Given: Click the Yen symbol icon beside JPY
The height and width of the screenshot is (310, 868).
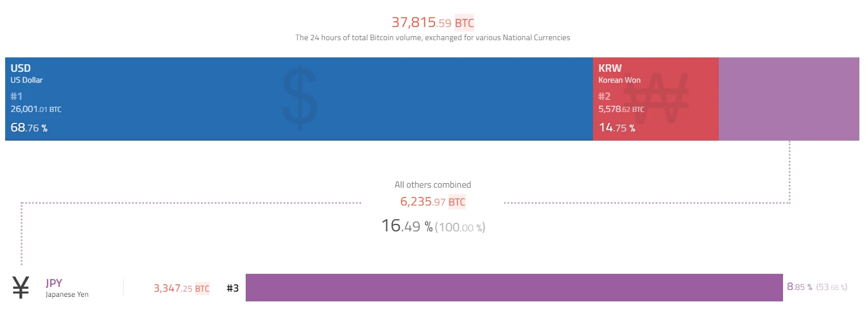Looking at the screenshot, I should pyautogui.click(x=21, y=288).
